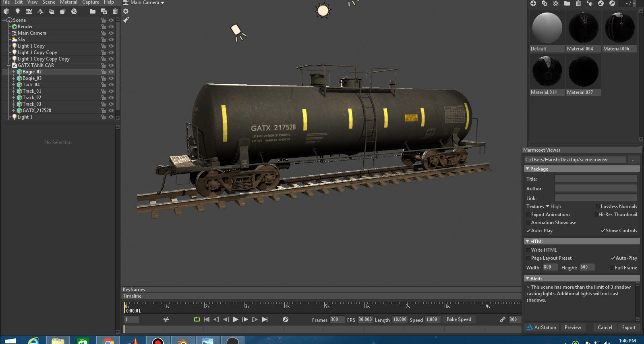The image size is (644, 344).
Task: Add a new light with the bulb icon
Action: (17, 11)
